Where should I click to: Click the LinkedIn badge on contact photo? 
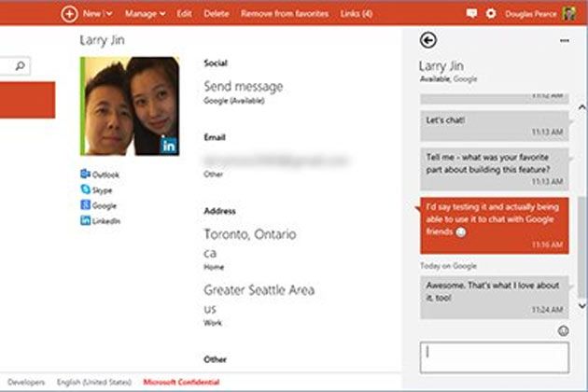tap(168, 145)
